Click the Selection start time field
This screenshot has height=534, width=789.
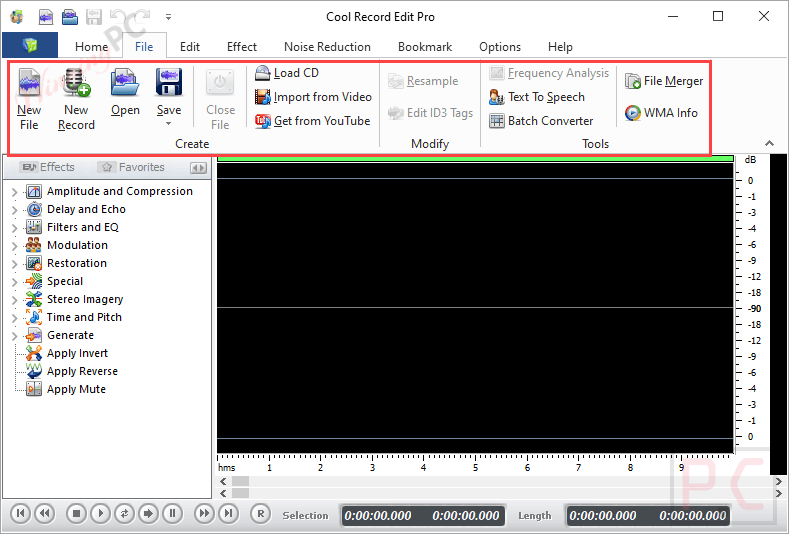pyautogui.click(x=378, y=515)
